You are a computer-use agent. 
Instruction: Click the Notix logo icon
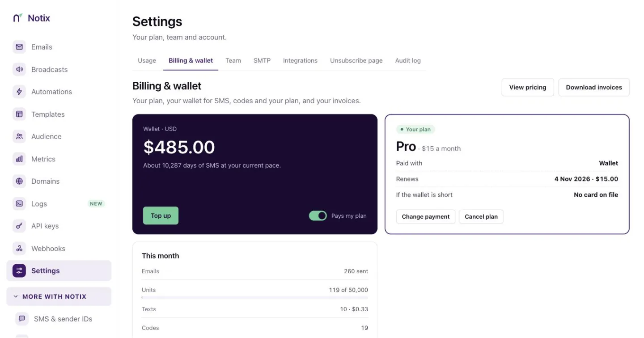(x=17, y=18)
